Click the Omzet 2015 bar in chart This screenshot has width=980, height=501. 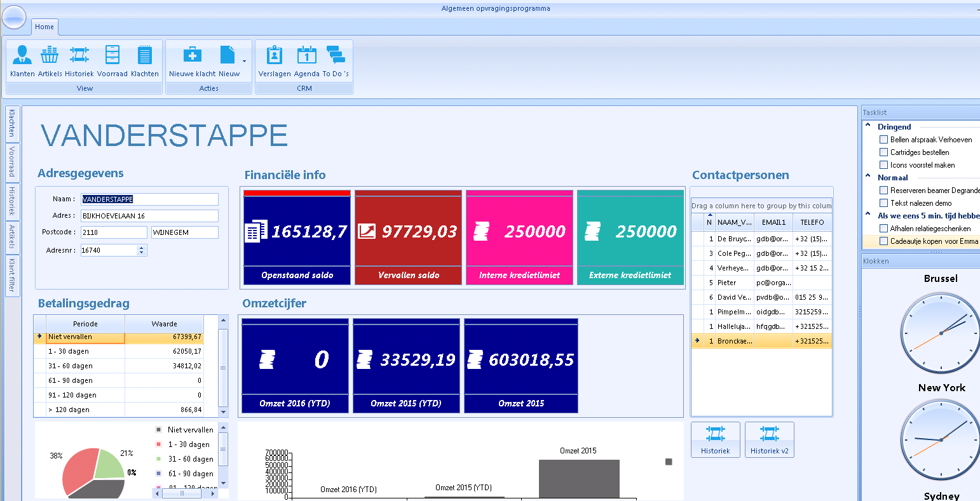(579, 478)
